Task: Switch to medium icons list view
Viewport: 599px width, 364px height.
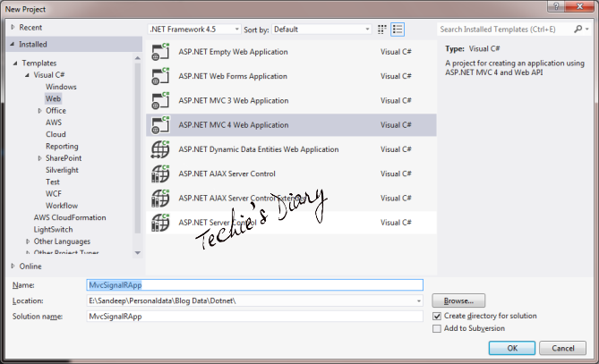Action: 398,30
